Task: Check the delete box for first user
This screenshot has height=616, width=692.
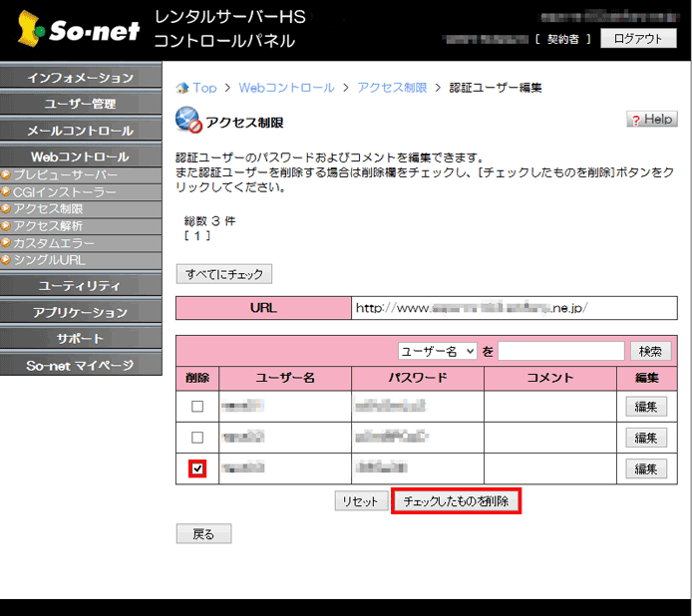Action: point(196,407)
